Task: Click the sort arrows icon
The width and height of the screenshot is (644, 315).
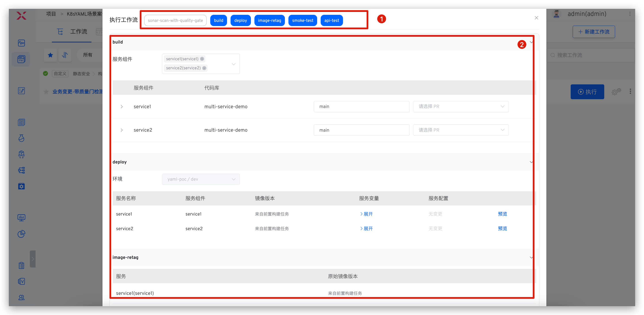Action: [65, 55]
